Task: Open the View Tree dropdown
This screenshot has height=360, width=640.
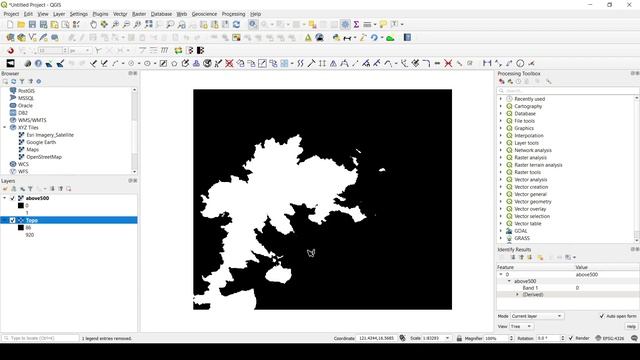Action: pyautogui.click(x=521, y=327)
